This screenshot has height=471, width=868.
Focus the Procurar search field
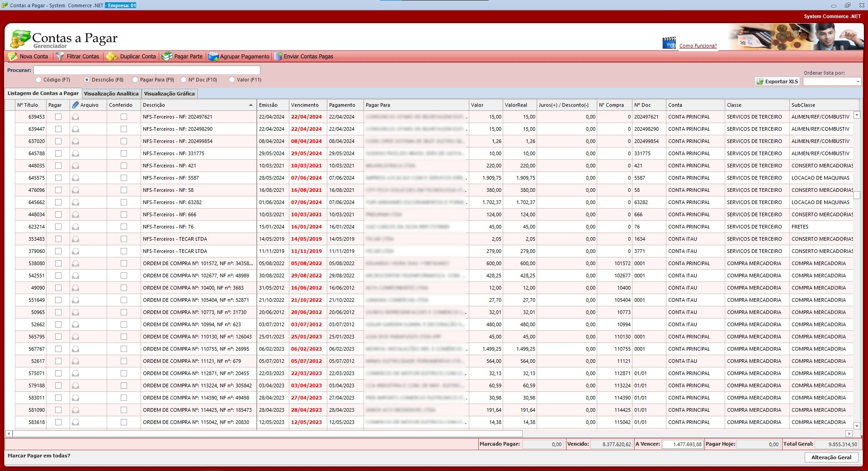(147, 70)
